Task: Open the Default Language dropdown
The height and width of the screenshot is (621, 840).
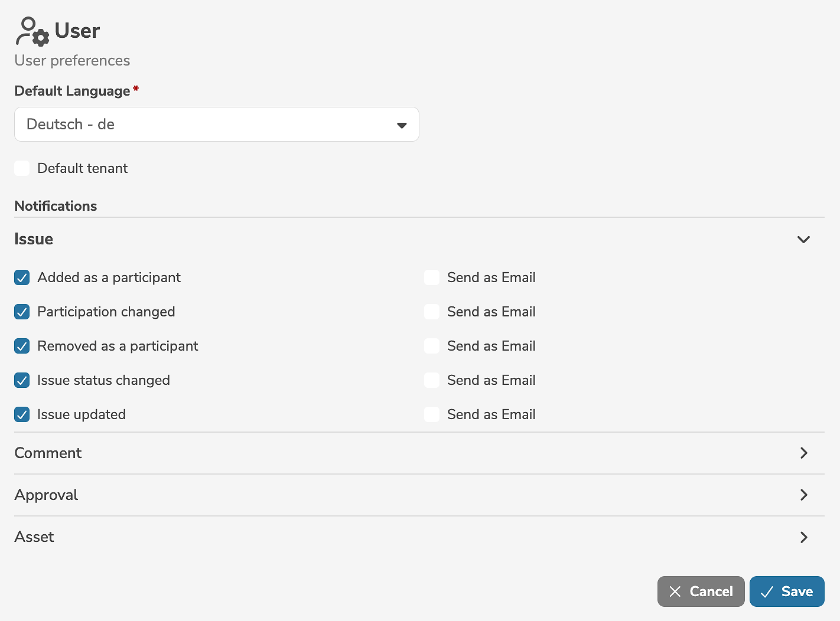Action: pyautogui.click(x=217, y=125)
